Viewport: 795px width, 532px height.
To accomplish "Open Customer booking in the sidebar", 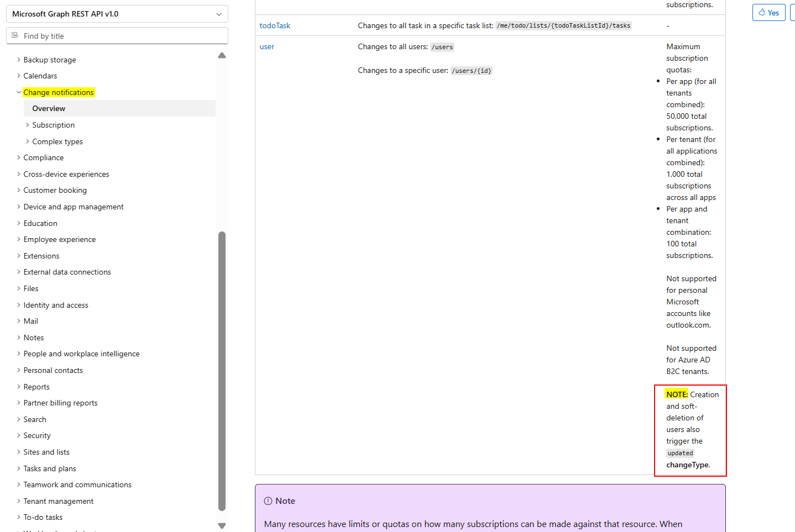I will pyautogui.click(x=55, y=190).
